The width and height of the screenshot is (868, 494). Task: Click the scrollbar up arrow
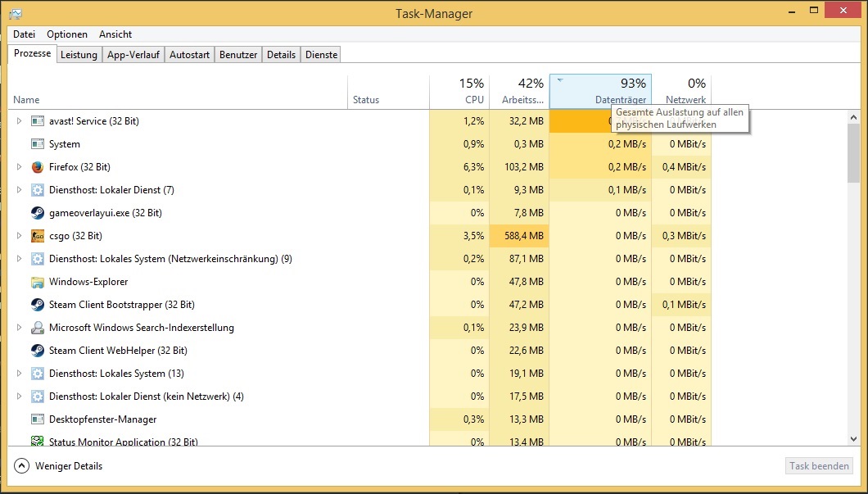pos(853,117)
